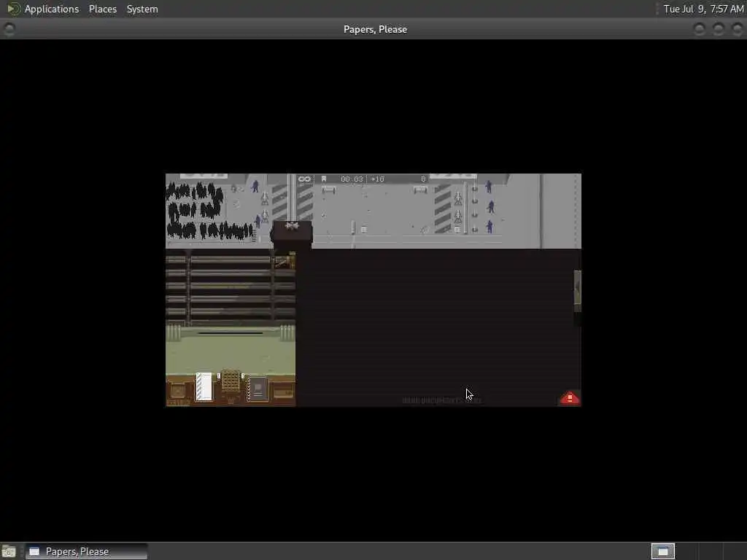Pick up the white bulletin paper on the counter
The image size is (747, 560).
pos(204,386)
